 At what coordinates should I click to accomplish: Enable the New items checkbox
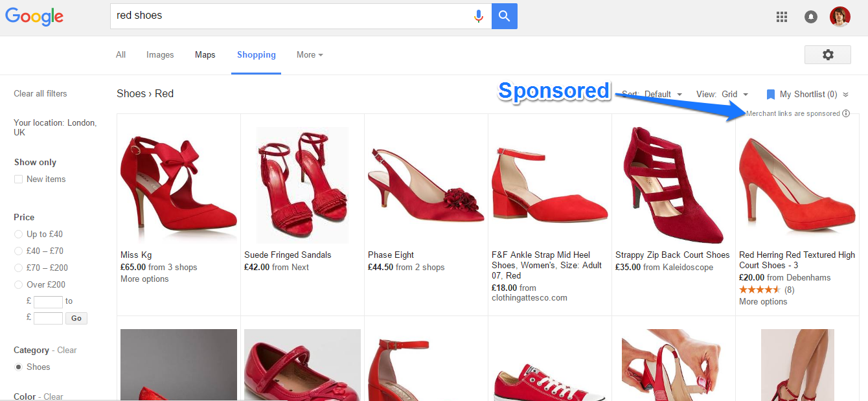19,179
